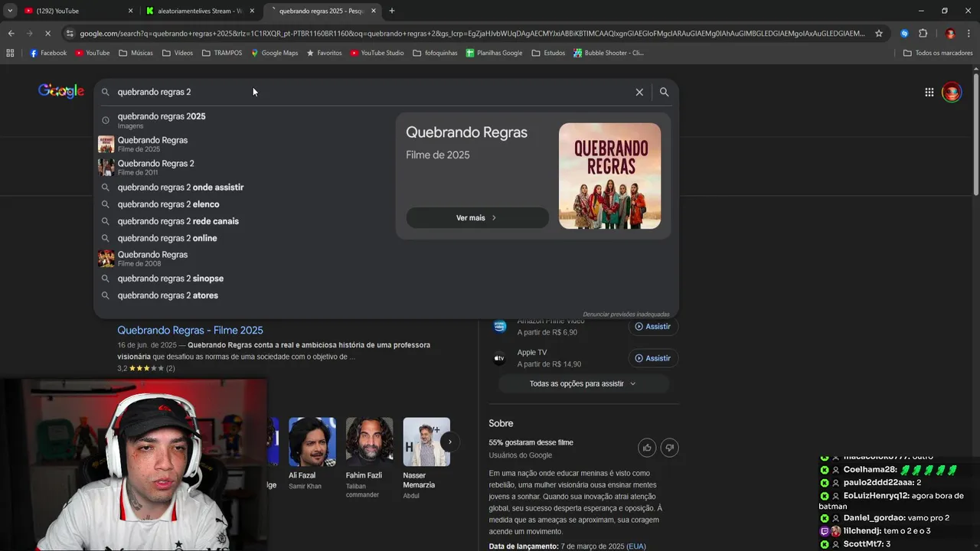
Task: Click Assistir for Amazon Prime Video
Action: pyautogui.click(x=652, y=327)
